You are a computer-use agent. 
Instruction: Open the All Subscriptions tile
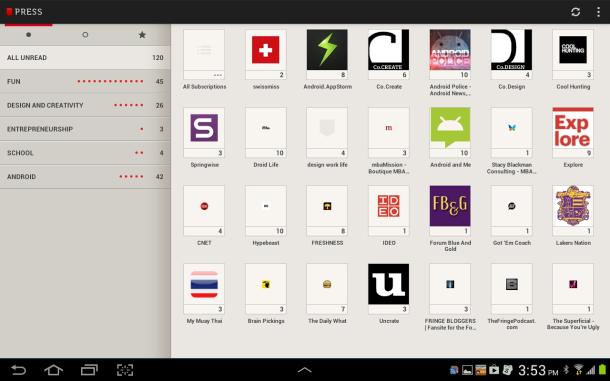tap(204, 54)
